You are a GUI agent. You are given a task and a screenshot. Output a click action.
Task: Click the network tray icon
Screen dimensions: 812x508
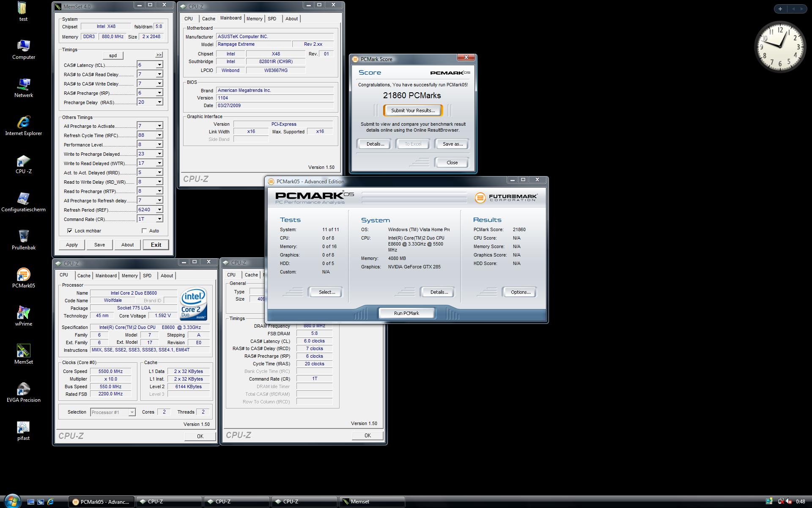click(x=780, y=502)
